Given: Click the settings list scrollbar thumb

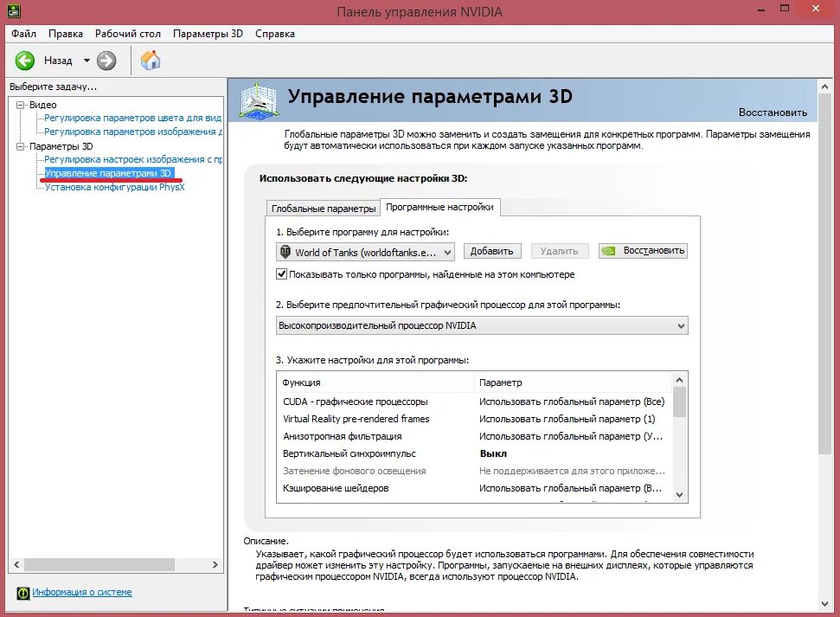Looking at the screenshot, I should 679,402.
